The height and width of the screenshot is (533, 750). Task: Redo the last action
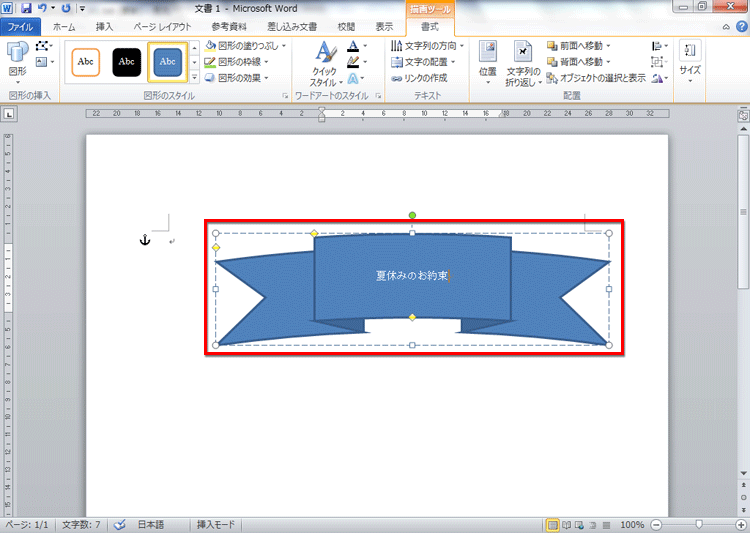[x=66, y=8]
